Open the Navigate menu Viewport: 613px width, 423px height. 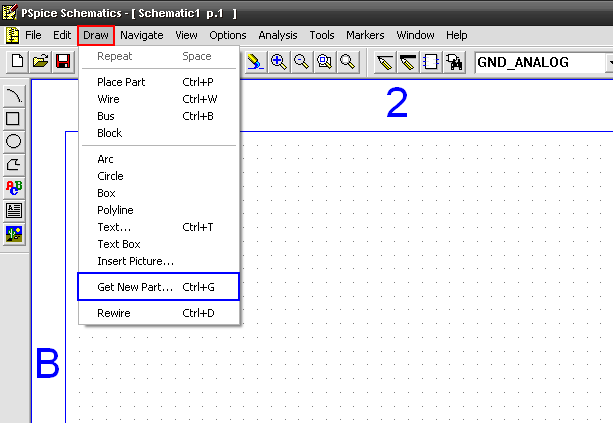coord(142,35)
